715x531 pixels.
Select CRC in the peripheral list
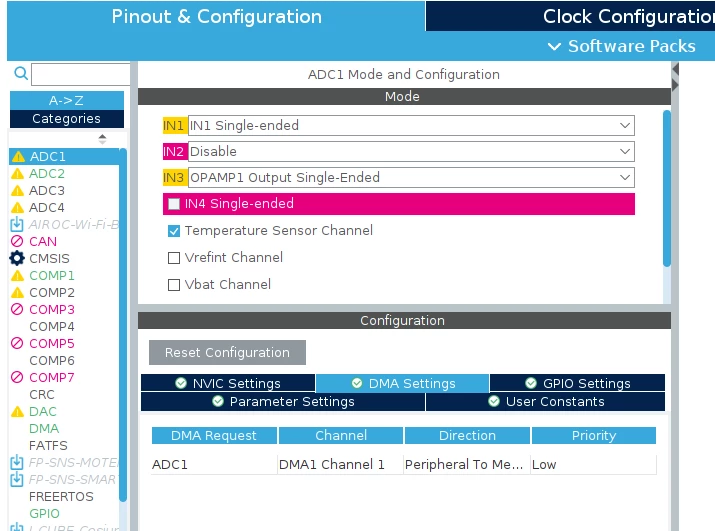[42, 395]
